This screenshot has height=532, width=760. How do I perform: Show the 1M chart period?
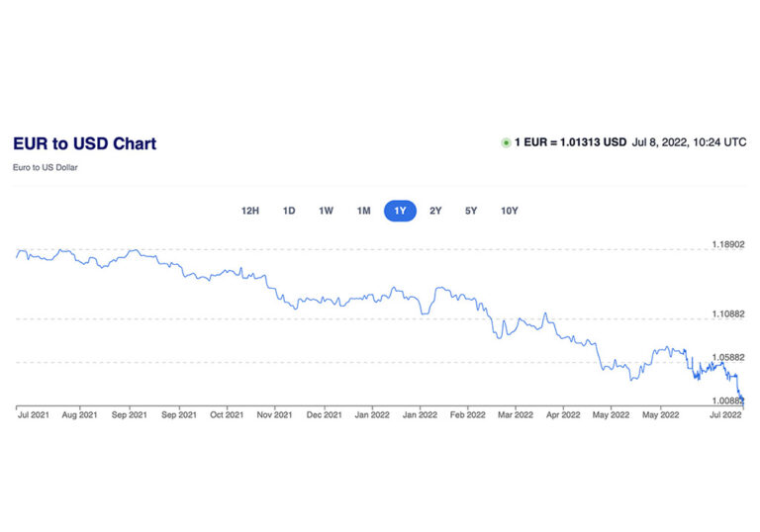pos(363,211)
